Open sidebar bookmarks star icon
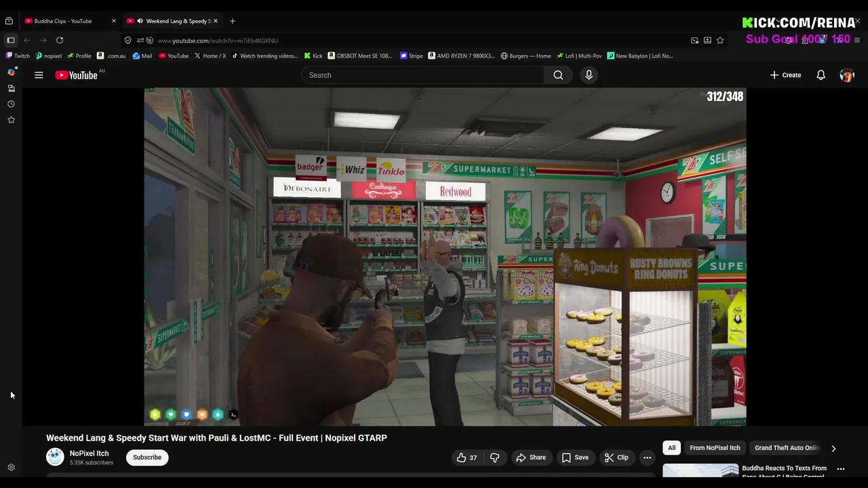The width and height of the screenshot is (868, 488). [11, 120]
